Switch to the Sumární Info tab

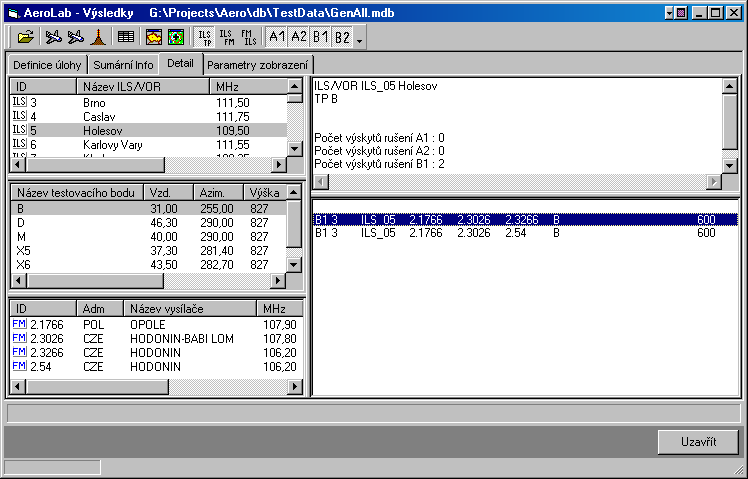[124, 65]
